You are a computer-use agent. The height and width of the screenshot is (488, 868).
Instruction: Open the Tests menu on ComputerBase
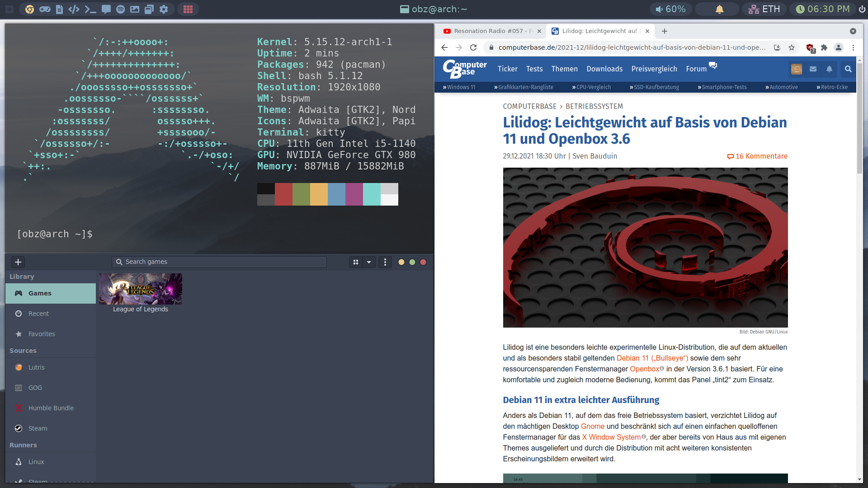(534, 69)
